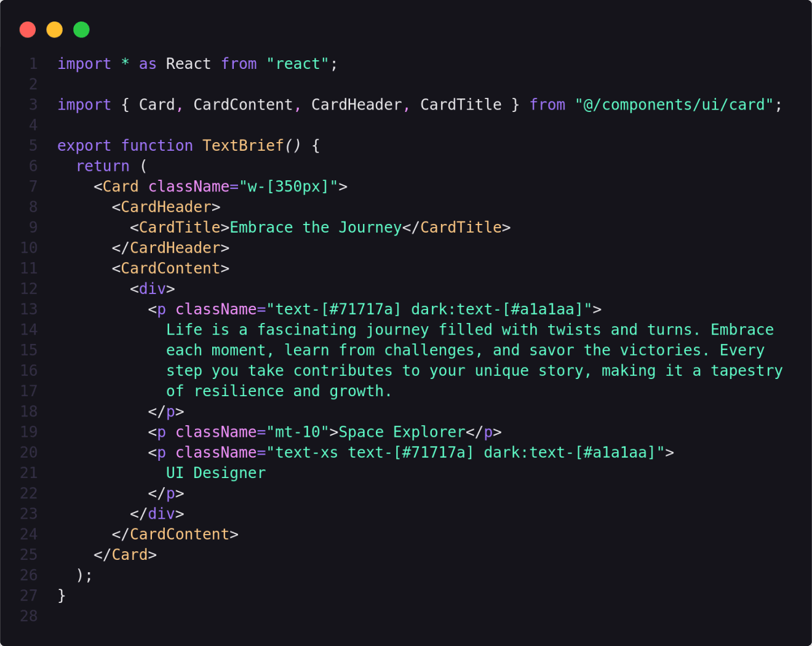Click the green maximize window dot

pyautogui.click(x=82, y=30)
